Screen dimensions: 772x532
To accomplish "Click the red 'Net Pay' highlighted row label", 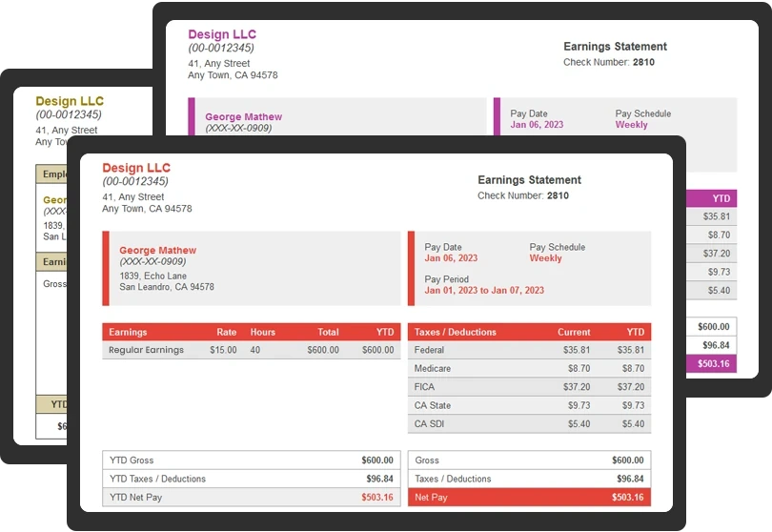I will coord(431,497).
